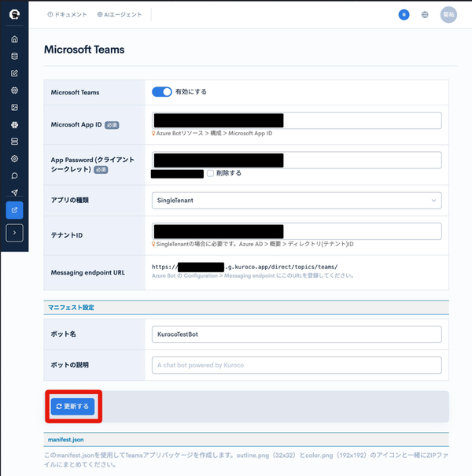Open the paper plane send icon in sidebar

point(14,193)
